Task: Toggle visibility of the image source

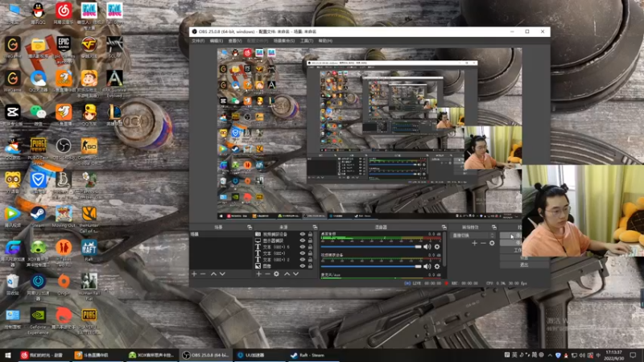Action: point(303,266)
